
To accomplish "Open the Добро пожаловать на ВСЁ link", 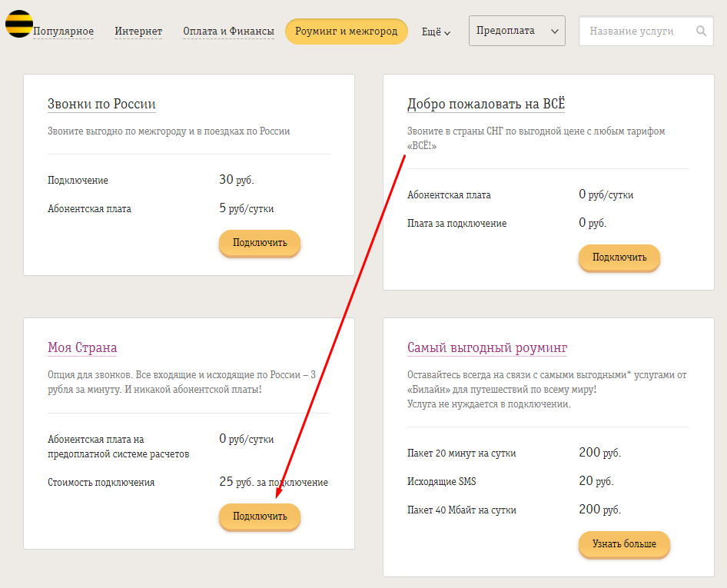I will [x=486, y=105].
